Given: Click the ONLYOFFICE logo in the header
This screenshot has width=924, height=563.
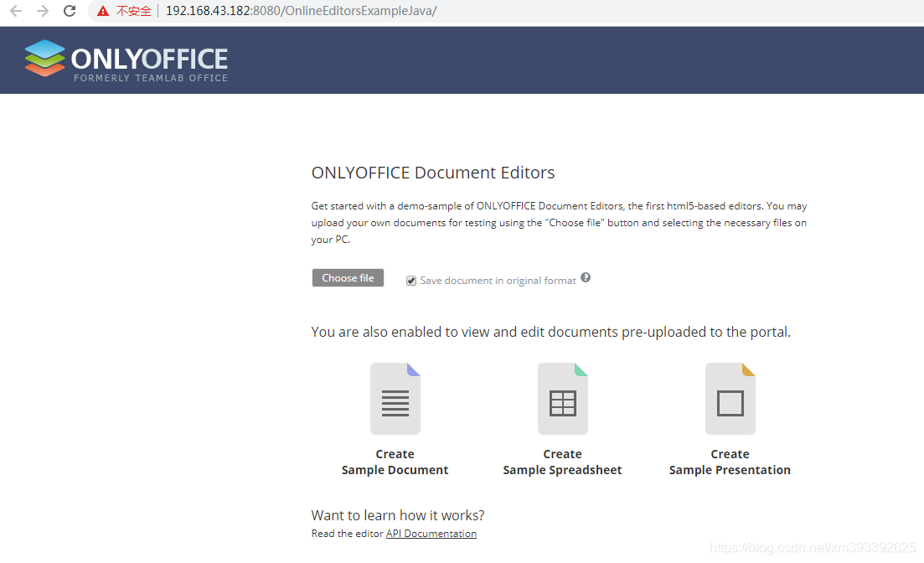Looking at the screenshot, I should coord(126,60).
